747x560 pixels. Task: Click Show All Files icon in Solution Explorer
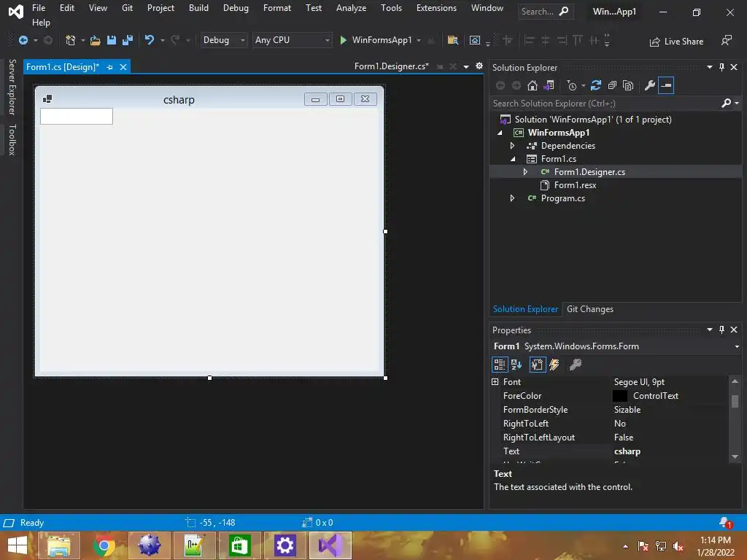coord(628,86)
